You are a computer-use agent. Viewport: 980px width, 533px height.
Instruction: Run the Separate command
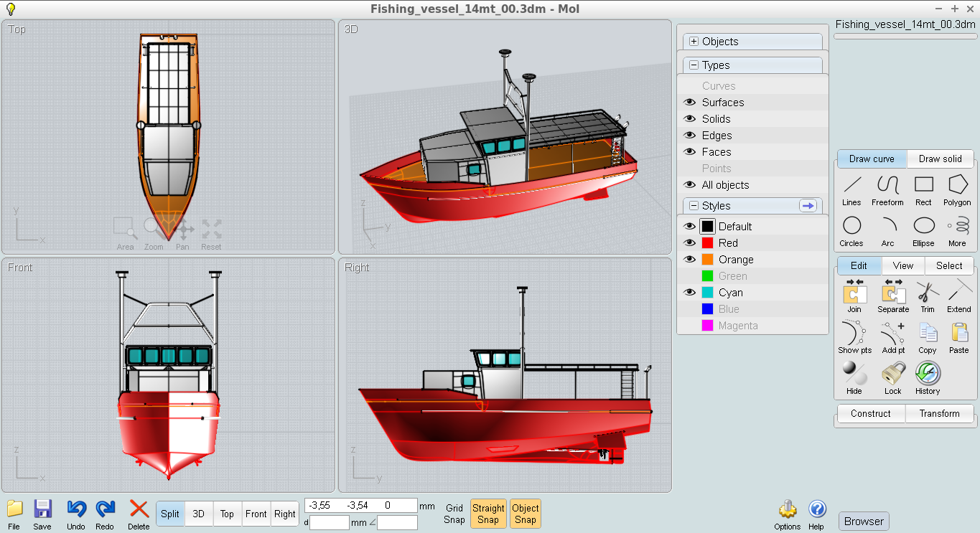[893, 296]
